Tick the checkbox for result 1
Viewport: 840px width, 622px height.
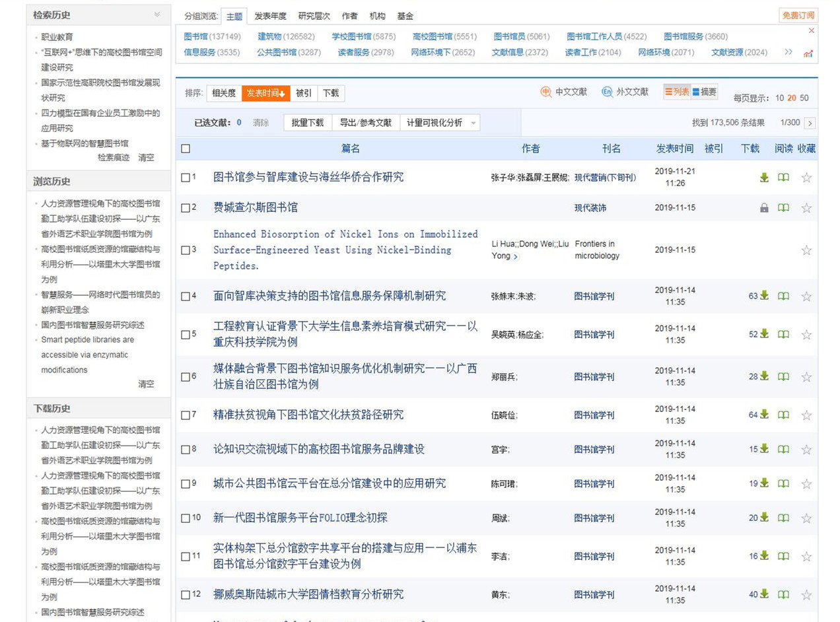(186, 177)
